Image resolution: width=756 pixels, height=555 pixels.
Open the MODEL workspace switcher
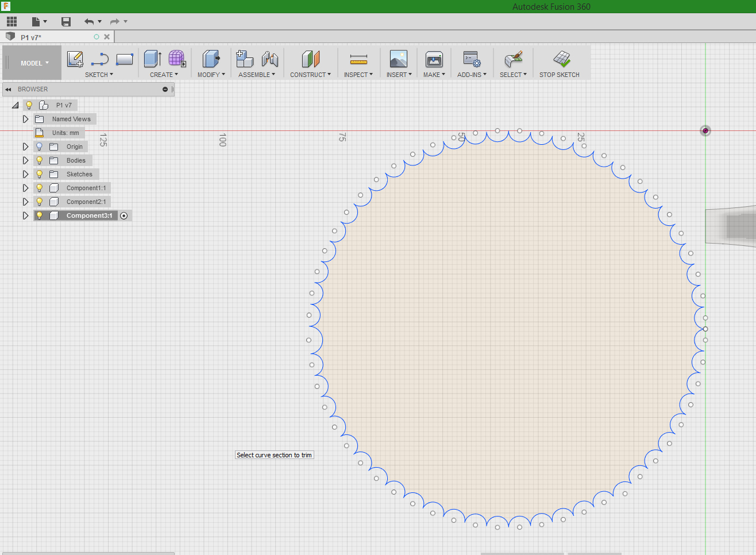tap(34, 63)
